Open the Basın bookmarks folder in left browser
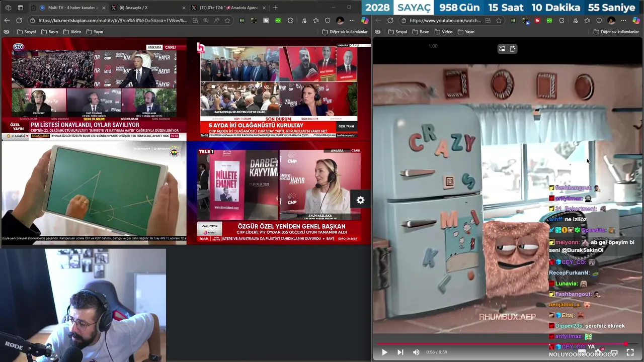This screenshot has height=362, width=644. tap(49, 32)
